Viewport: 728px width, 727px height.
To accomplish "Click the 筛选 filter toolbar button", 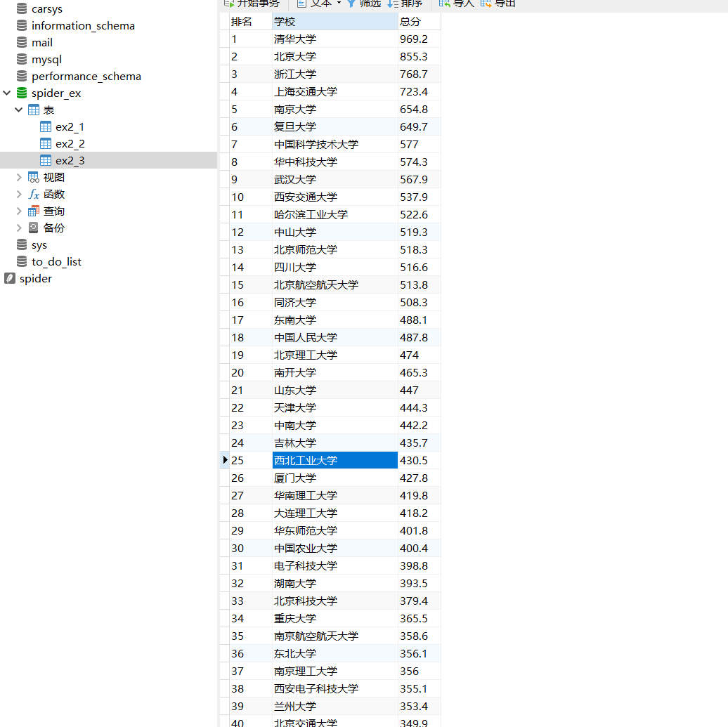I will click(x=363, y=4).
